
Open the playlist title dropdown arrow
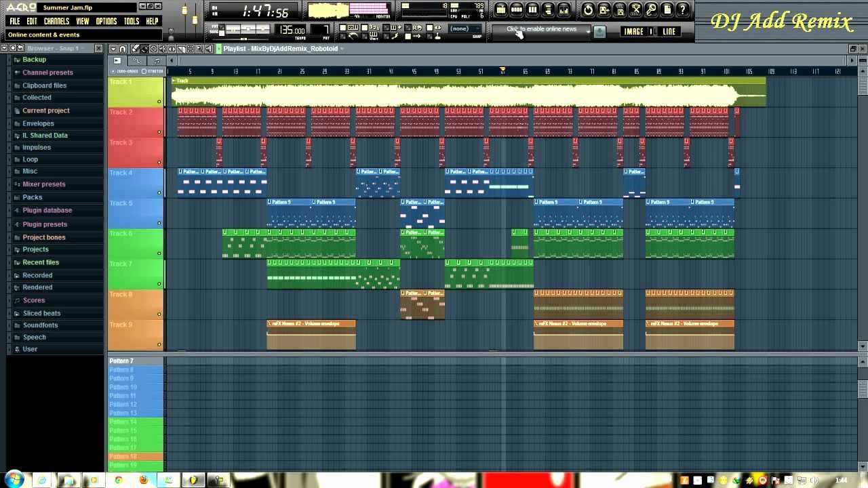tap(342, 49)
